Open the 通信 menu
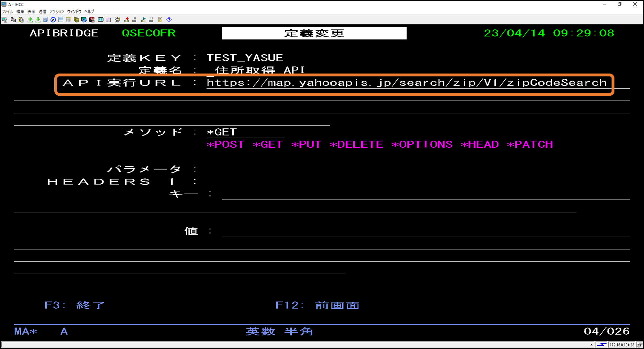The image size is (644, 349). (42, 11)
